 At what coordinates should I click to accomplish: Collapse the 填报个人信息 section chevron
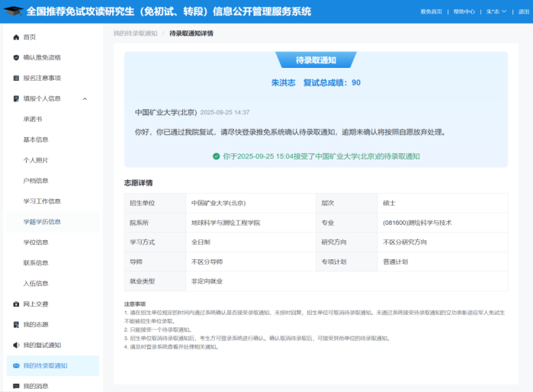(x=85, y=98)
